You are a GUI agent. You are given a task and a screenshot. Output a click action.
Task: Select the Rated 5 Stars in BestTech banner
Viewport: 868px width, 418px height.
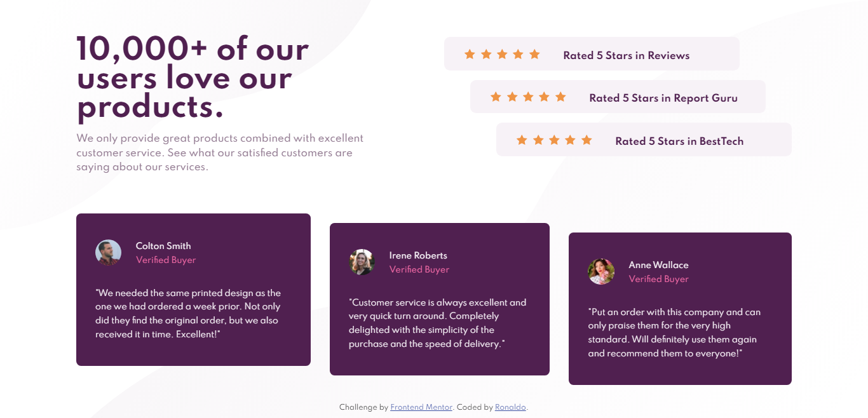tap(644, 139)
